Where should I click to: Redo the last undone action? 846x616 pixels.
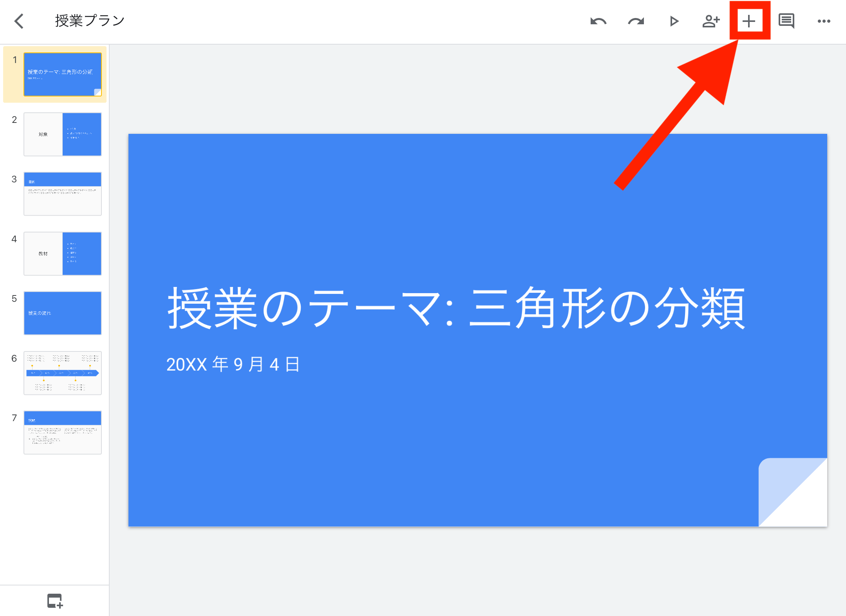tap(636, 21)
